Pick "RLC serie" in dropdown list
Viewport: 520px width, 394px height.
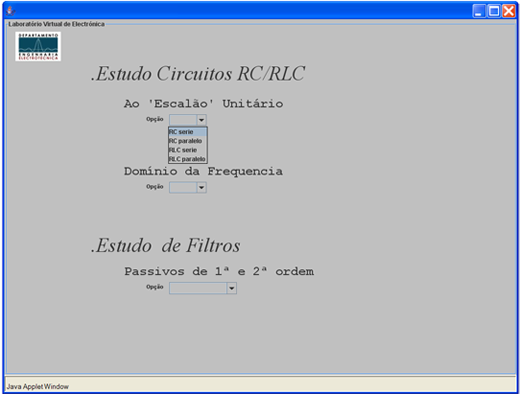tap(188, 150)
